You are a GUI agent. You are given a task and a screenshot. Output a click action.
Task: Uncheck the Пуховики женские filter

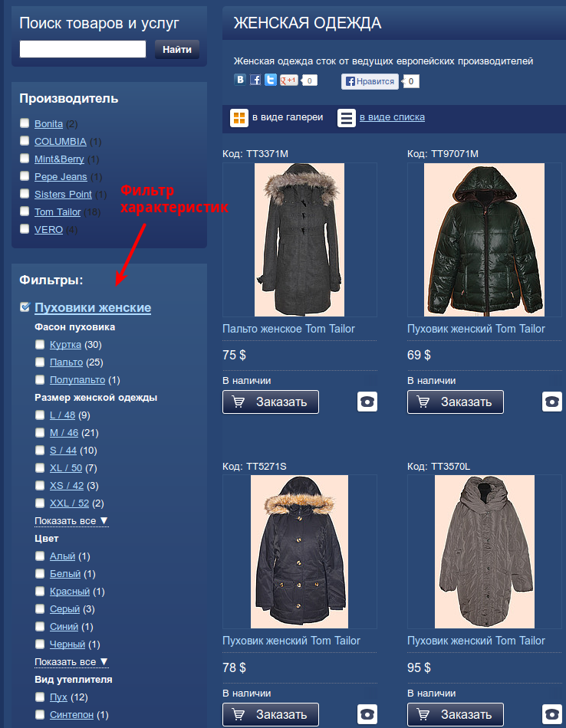(x=25, y=307)
